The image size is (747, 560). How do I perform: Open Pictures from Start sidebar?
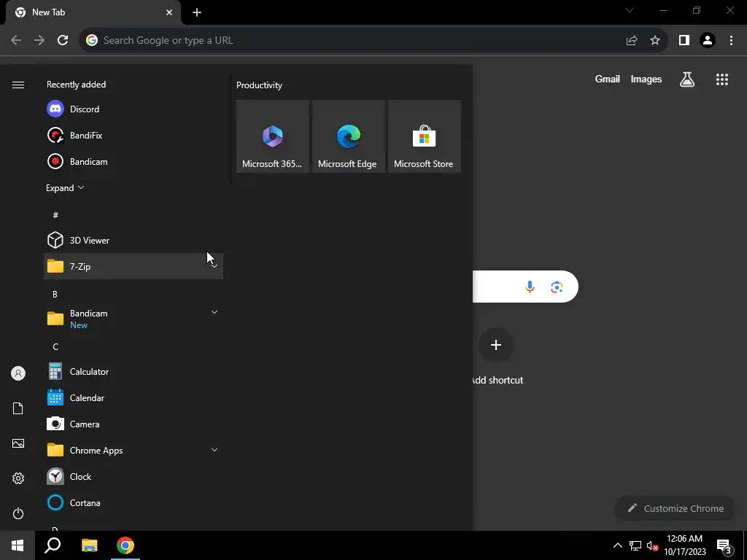click(x=18, y=443)
